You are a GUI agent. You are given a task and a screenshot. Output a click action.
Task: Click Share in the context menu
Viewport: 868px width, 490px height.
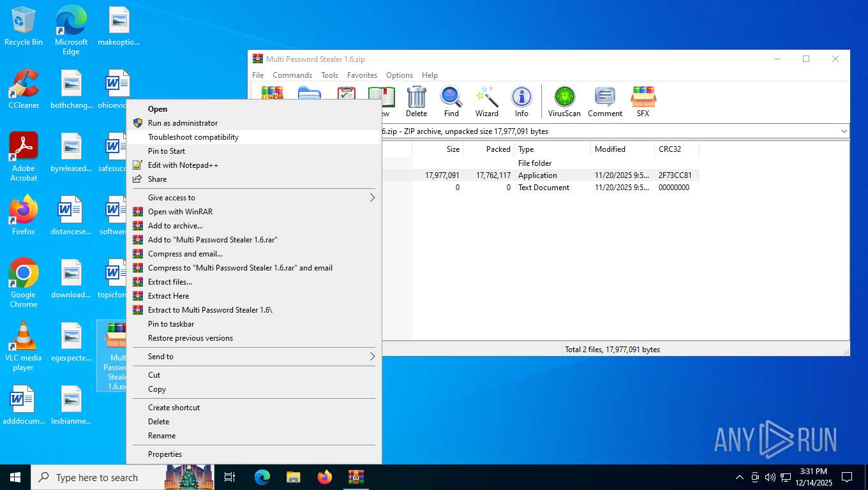(254, 179)
